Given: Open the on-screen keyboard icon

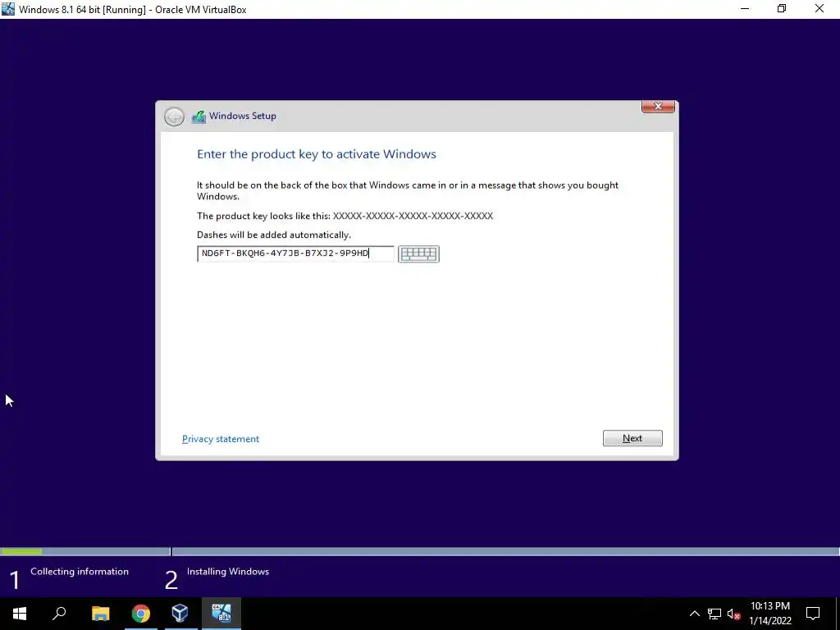Looking at the screenshot, I should point(418,254).
